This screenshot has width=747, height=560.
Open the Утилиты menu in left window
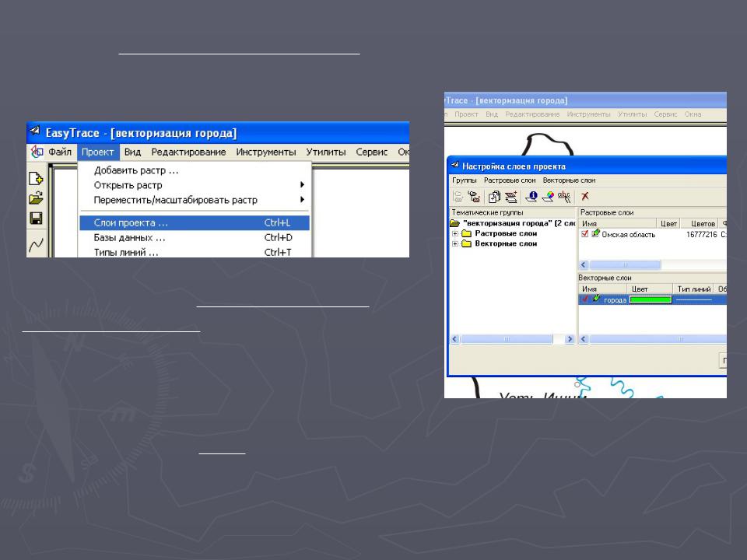[x=326, y=152]
